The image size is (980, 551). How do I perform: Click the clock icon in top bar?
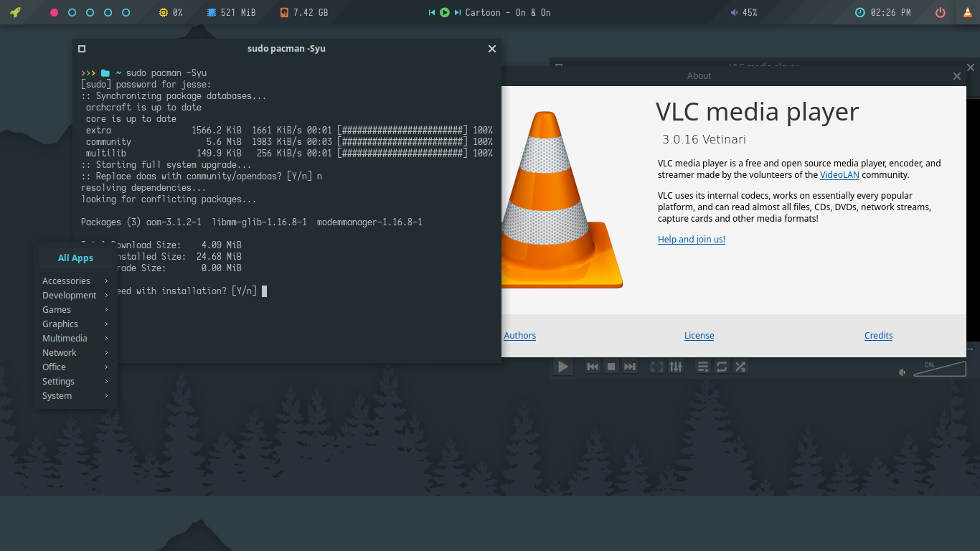click(860, 13)
